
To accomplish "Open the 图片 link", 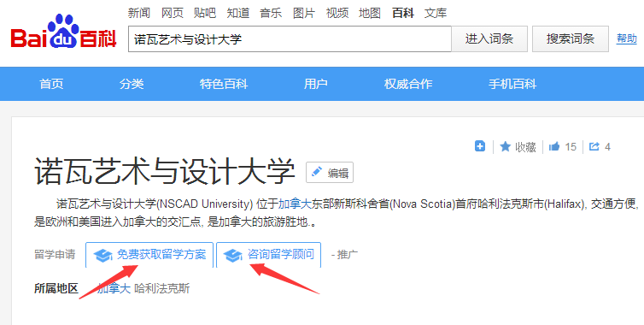I will [x=304, y=13].
